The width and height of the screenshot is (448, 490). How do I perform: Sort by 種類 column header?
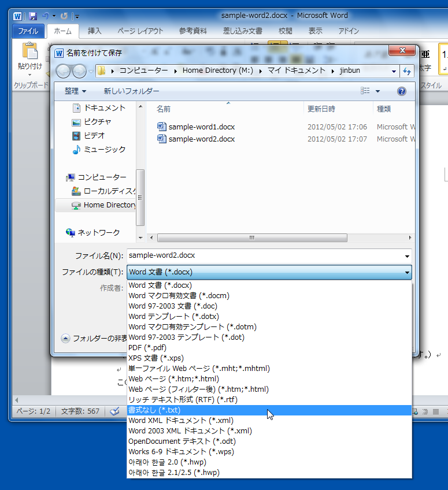click(384, 109)
